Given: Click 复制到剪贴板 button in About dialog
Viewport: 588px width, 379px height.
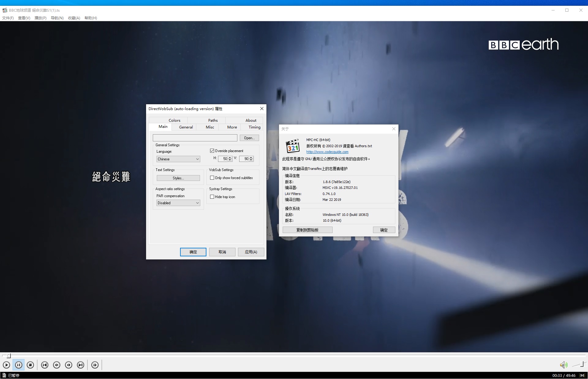Looking at the screenshot, I should point(307,230).
